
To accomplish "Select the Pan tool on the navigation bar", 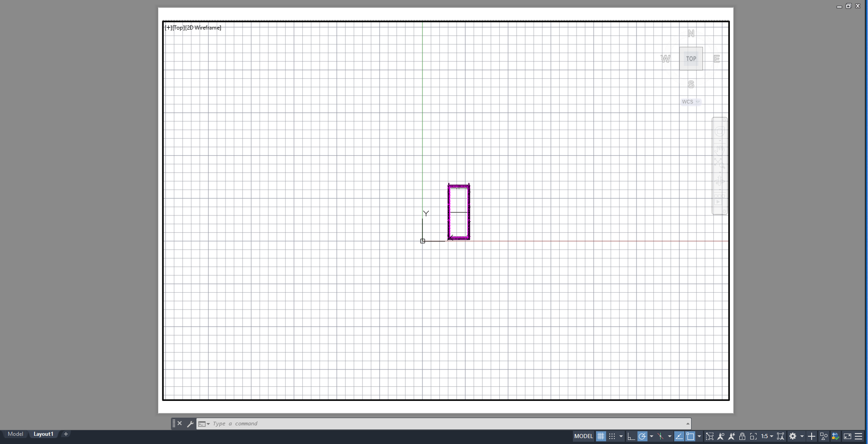I will coord(719,150).
